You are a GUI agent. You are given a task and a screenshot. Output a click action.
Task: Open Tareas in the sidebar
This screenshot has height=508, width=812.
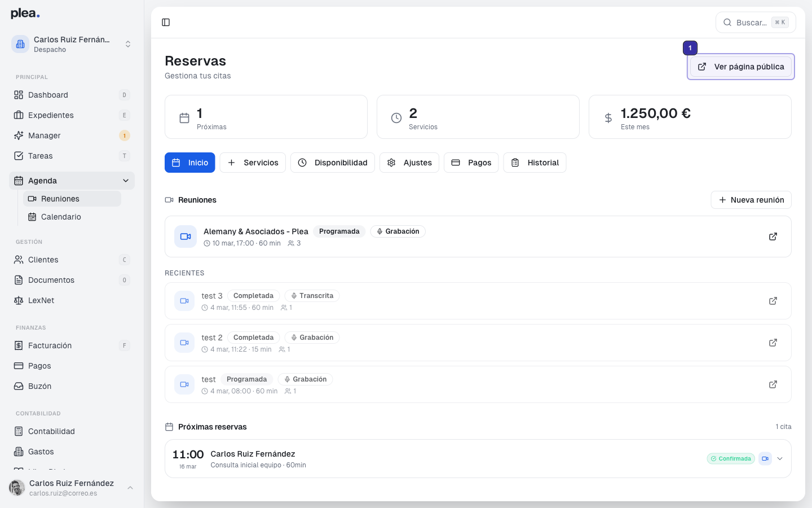(72, 156)
